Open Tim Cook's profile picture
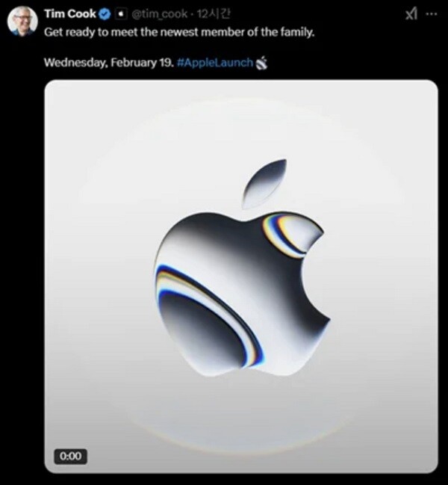 tap(22, 22)
